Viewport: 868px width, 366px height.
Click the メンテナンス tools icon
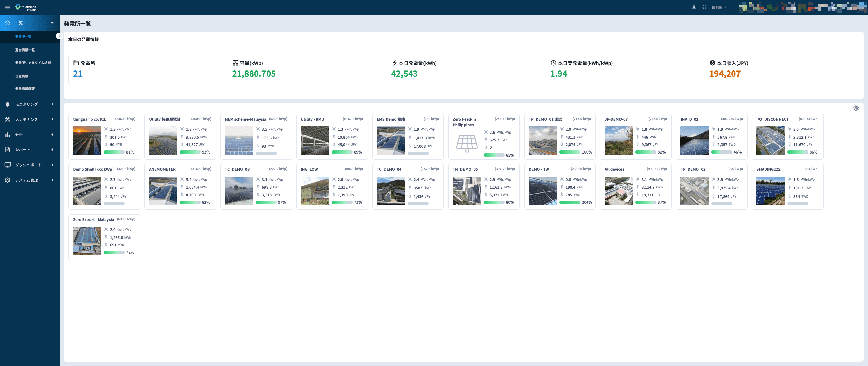pyautogui.click(x=7, y=119)
